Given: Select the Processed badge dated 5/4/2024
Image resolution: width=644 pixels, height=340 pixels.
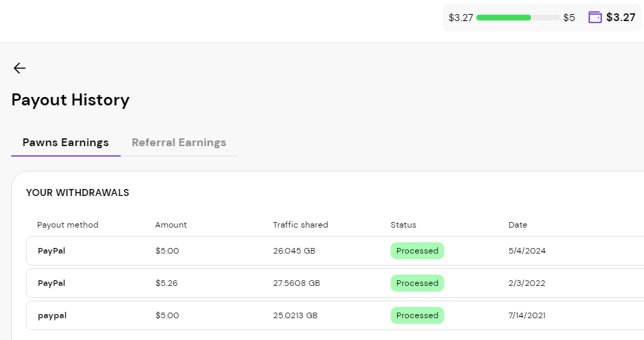Looking at the screenshot, I should (x=417, y=251).
